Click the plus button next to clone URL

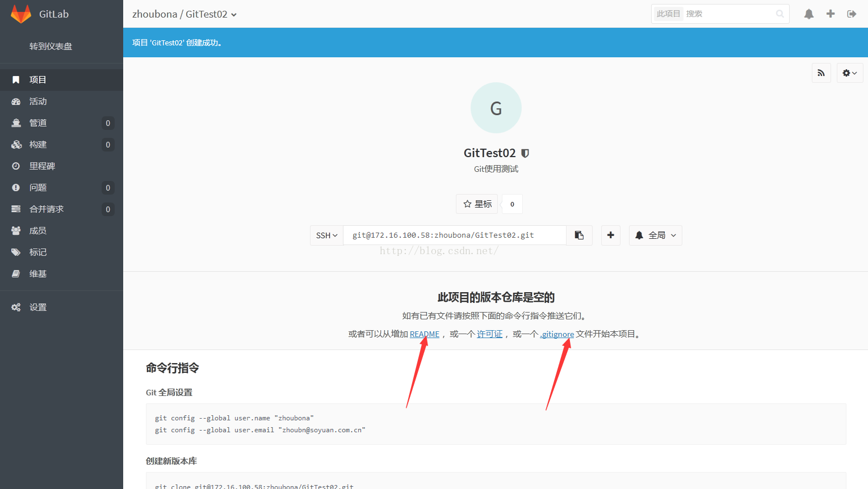(x=610, y=235)
